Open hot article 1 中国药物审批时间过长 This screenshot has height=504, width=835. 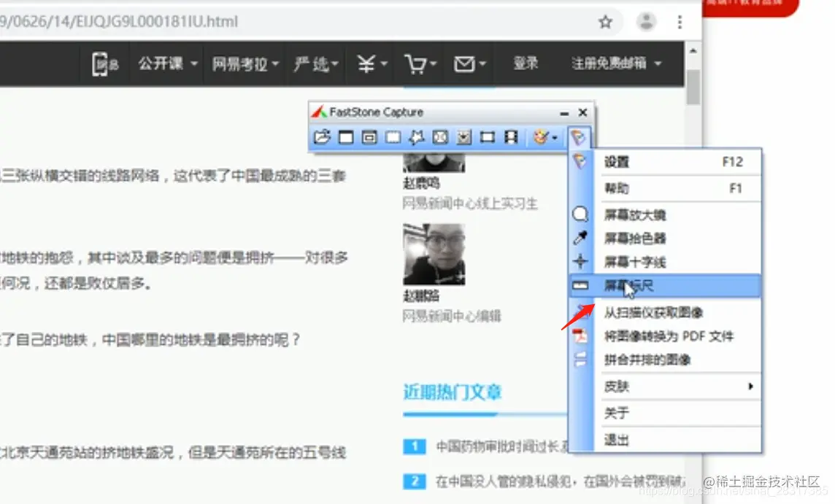click(502, 446)
